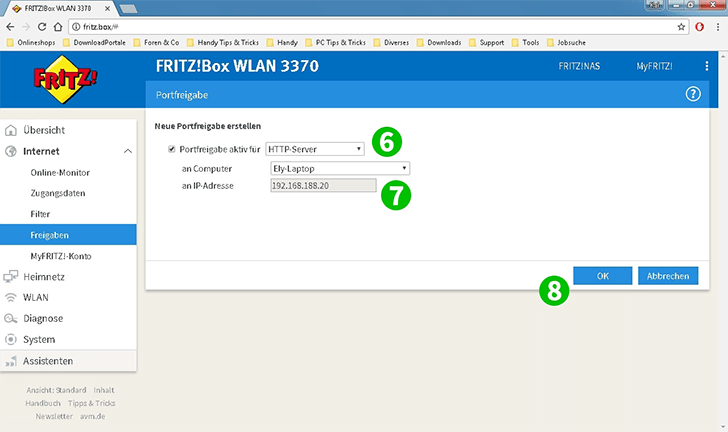Go to the browser home page icon
728x432 pixels.
(x=58, y=27)
